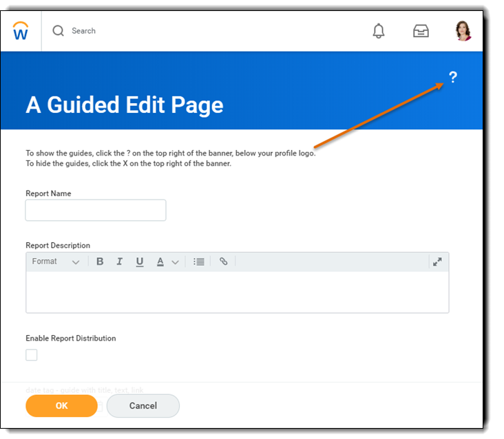Open the notifications bell
Viewport: 504px width, 439px height.
tap(378, 31)
